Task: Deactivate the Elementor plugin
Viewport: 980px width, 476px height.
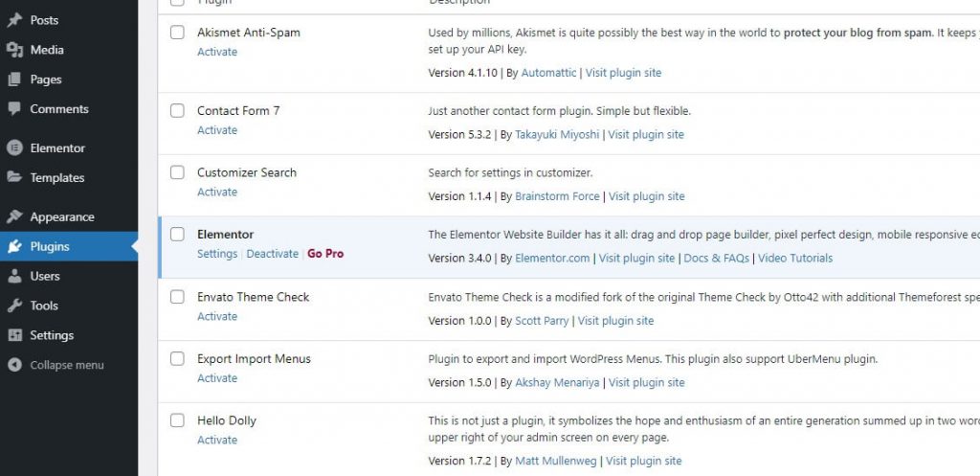Action: point(272,254)
